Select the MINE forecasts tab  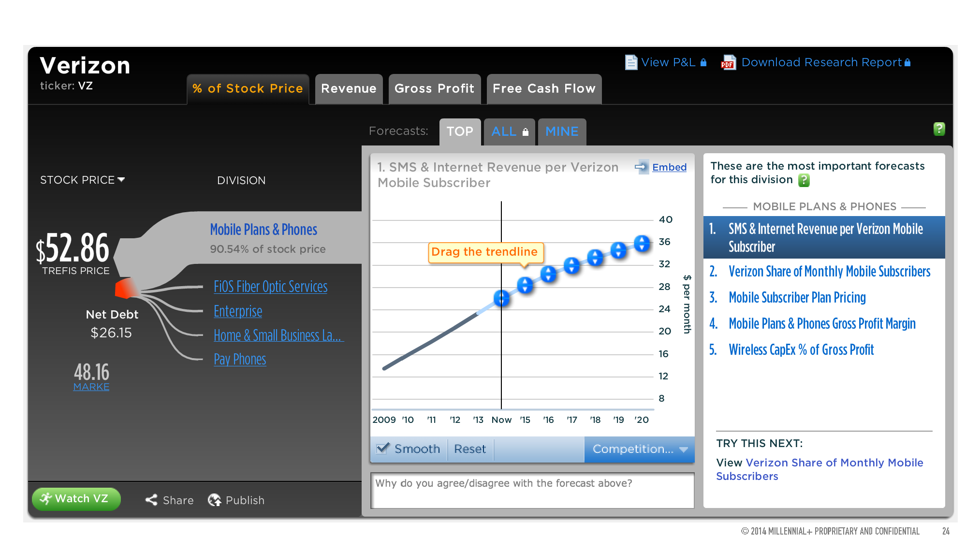pos(562,131)
